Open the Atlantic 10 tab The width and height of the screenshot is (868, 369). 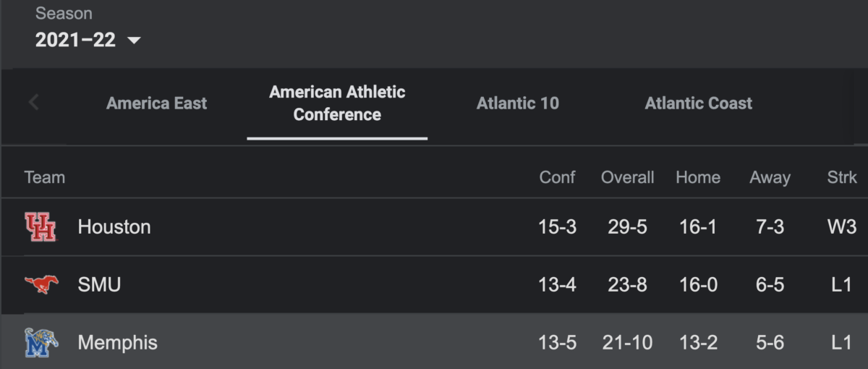(518, 103)
